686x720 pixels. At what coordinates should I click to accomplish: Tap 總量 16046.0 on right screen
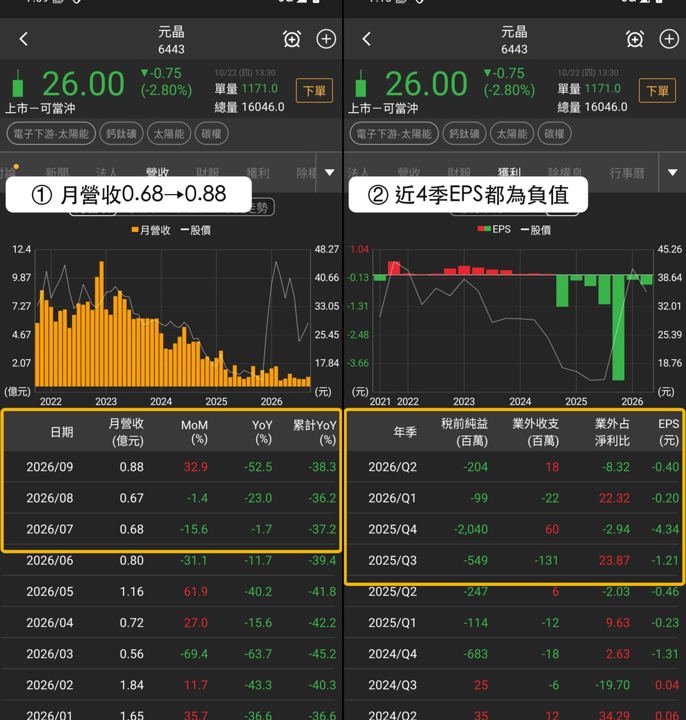coord(592,107)
